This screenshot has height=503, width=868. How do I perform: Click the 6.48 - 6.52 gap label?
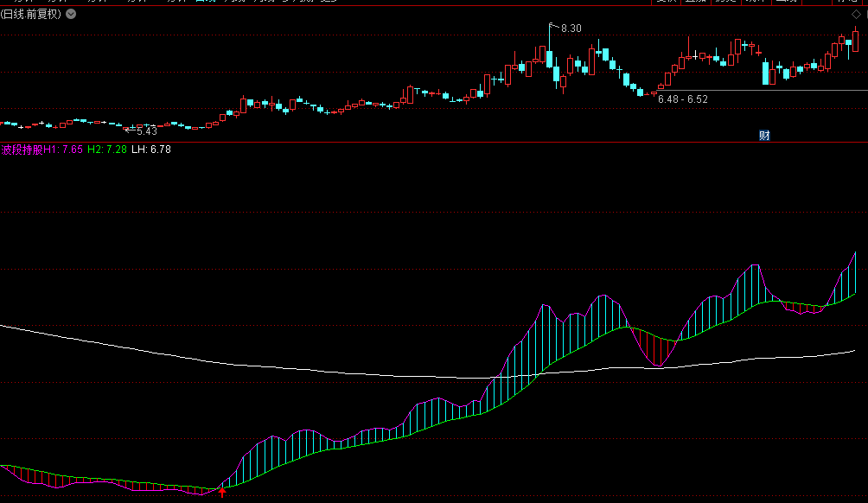pyautogui.click(x=683, y=99)
